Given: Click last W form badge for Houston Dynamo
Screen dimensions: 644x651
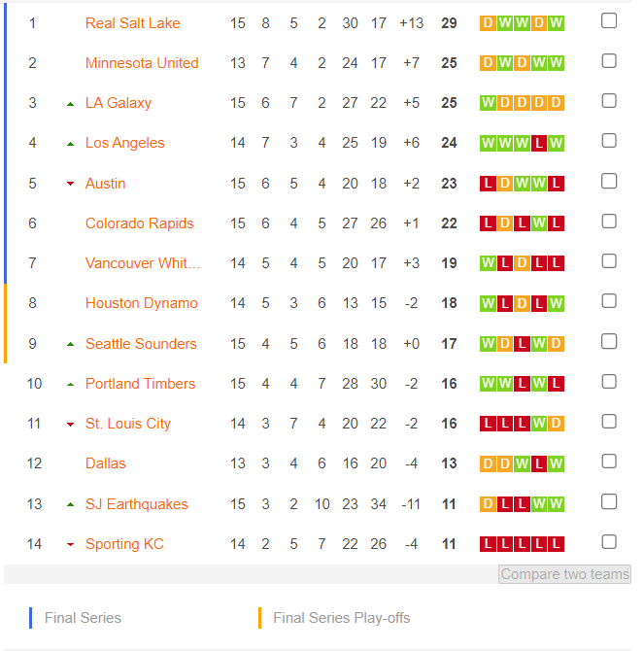Looking at the screenshot, I should coord(556,303).
